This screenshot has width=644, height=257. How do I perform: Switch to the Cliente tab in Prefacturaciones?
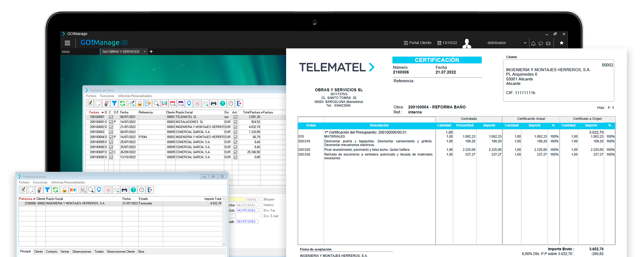(x=39, y=252)
